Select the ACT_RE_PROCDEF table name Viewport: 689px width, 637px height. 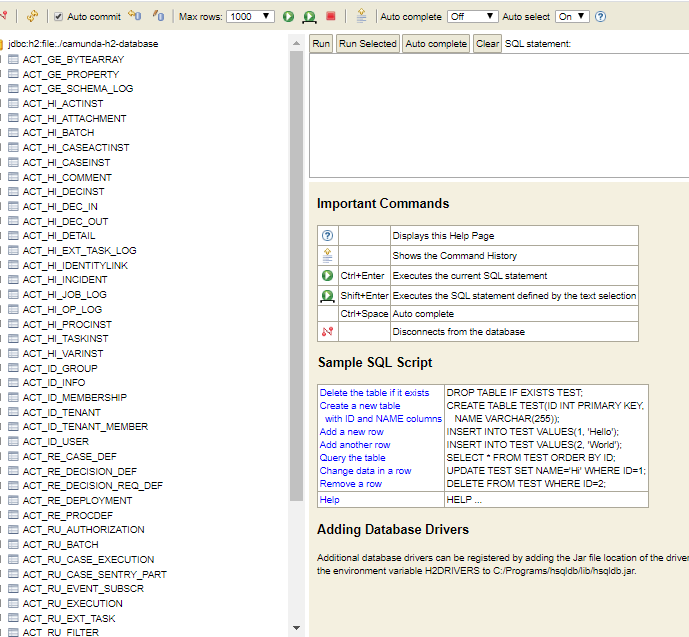68,515
